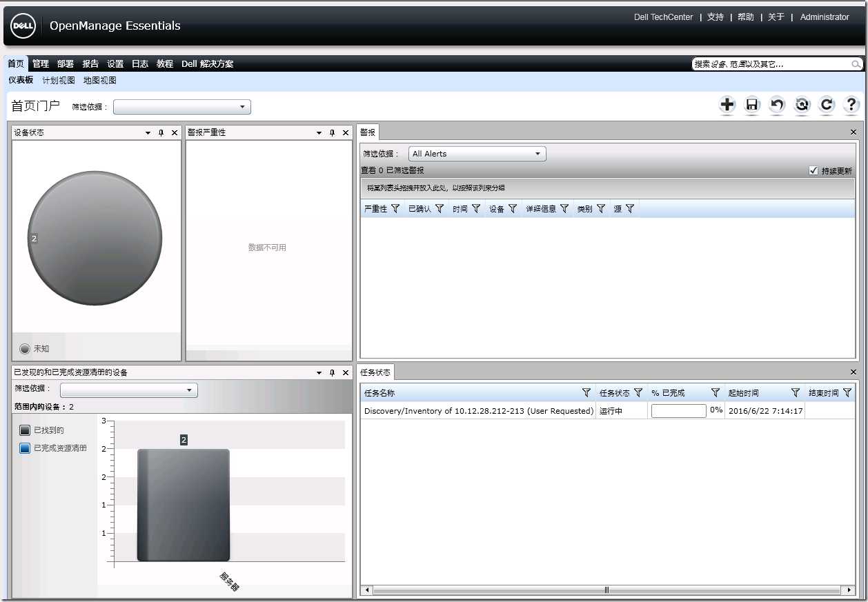
Task: Expand the discovered devices panel options arrow
Action: coord(319,372)
